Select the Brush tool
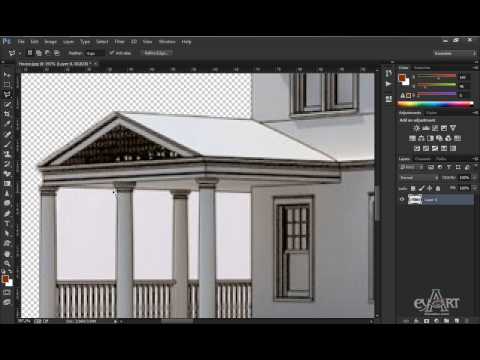The height and width of the screenshot is (360, 480). [7, 144]
